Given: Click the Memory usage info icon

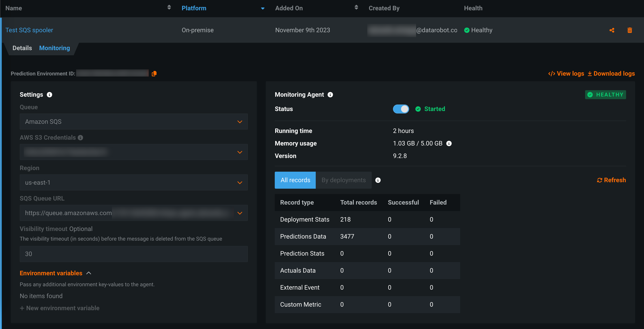Looking at the screenshot, I should [449, 143].
